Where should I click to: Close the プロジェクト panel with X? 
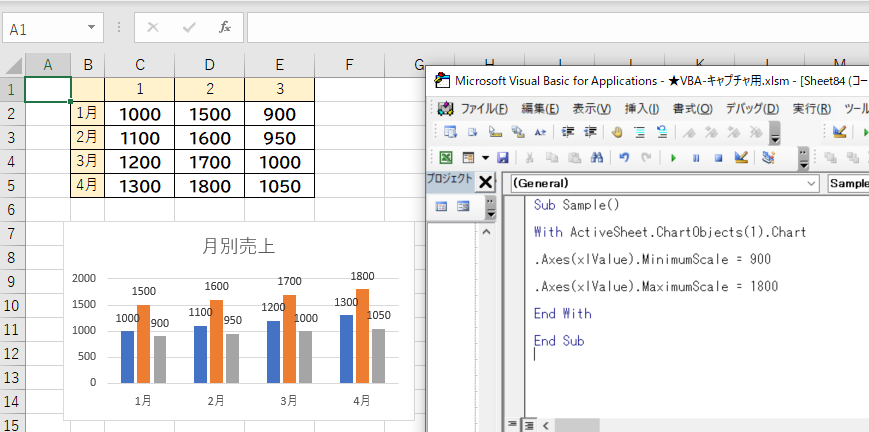coord(486,181)
